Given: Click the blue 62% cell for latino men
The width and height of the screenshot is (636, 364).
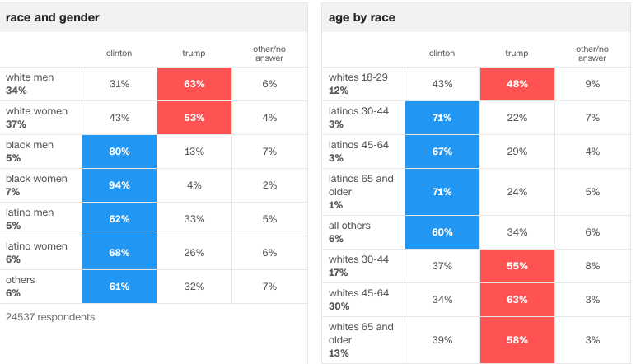Looking at the screenshot, I should [x=119, y=219].
